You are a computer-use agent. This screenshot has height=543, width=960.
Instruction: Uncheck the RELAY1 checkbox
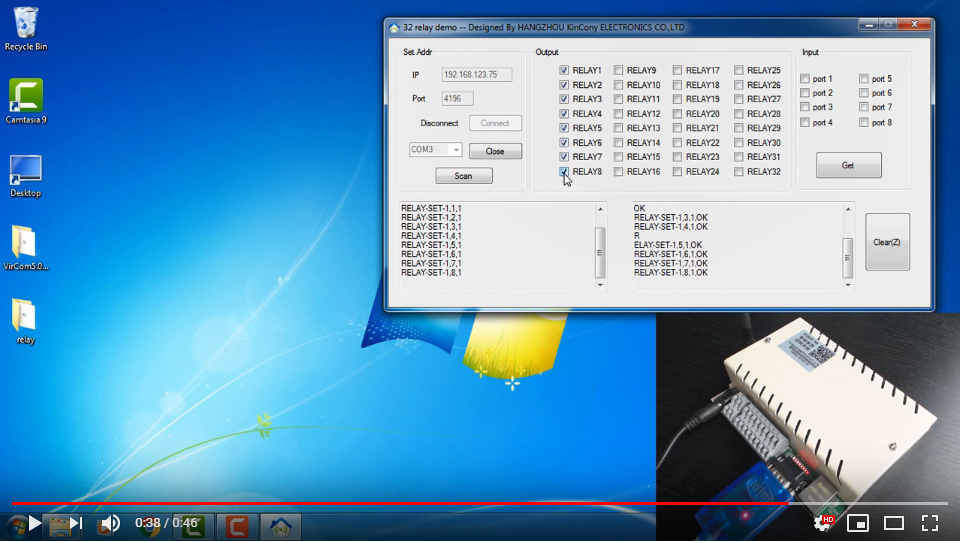click(x=564, y=70)
